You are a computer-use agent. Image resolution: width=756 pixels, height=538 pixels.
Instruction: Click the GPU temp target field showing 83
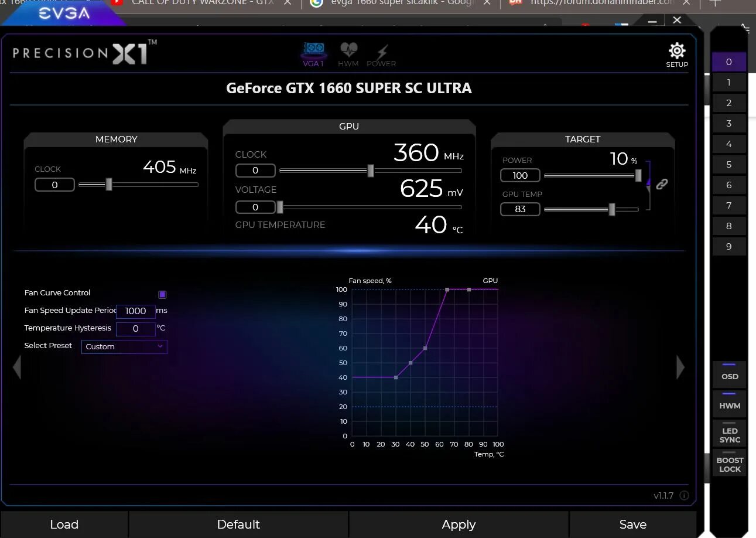coord(520,209)
